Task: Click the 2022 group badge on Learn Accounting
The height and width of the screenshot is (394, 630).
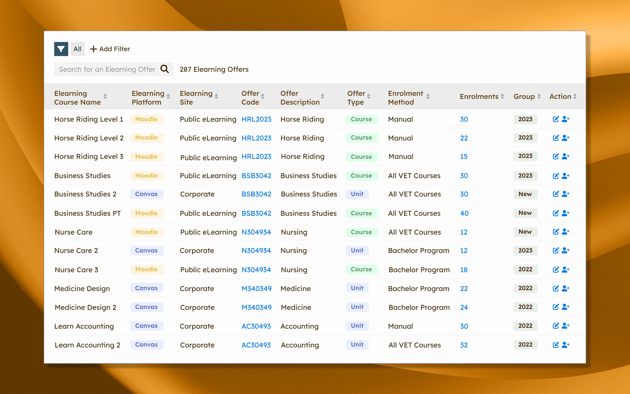Action: pyautogui.click(x=525, y=326)
